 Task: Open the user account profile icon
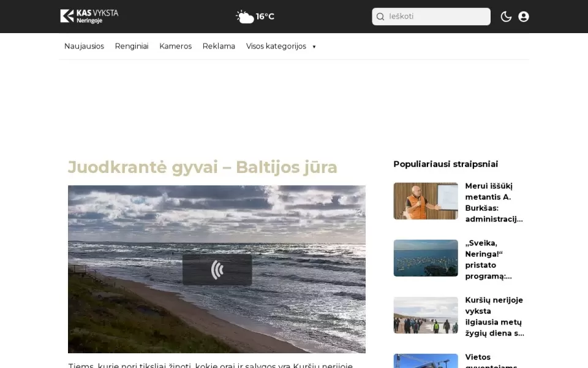[524, 17]
